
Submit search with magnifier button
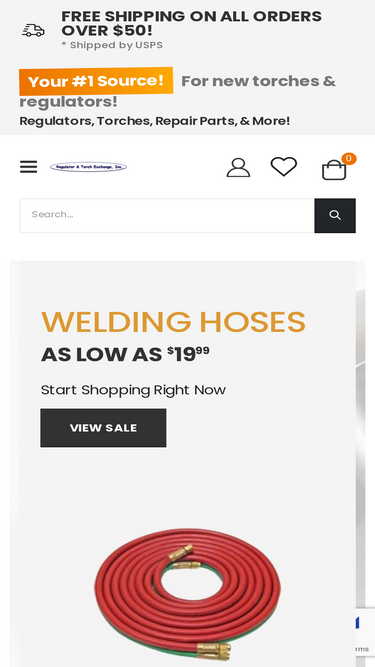pos(335,215)
